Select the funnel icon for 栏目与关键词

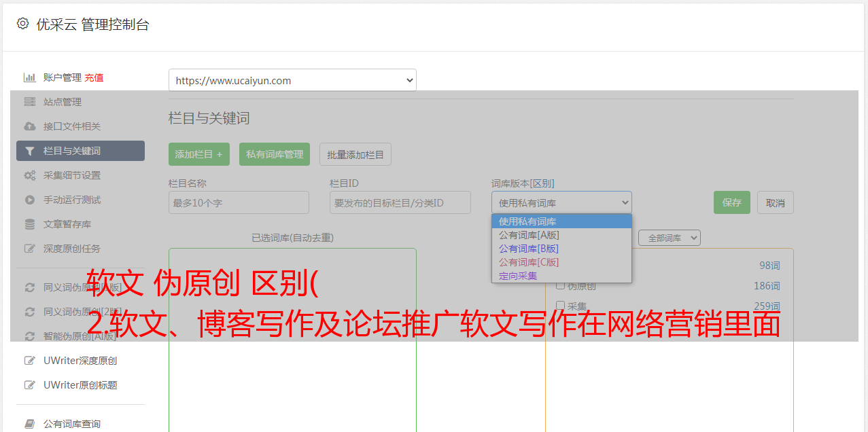[29, 151]
